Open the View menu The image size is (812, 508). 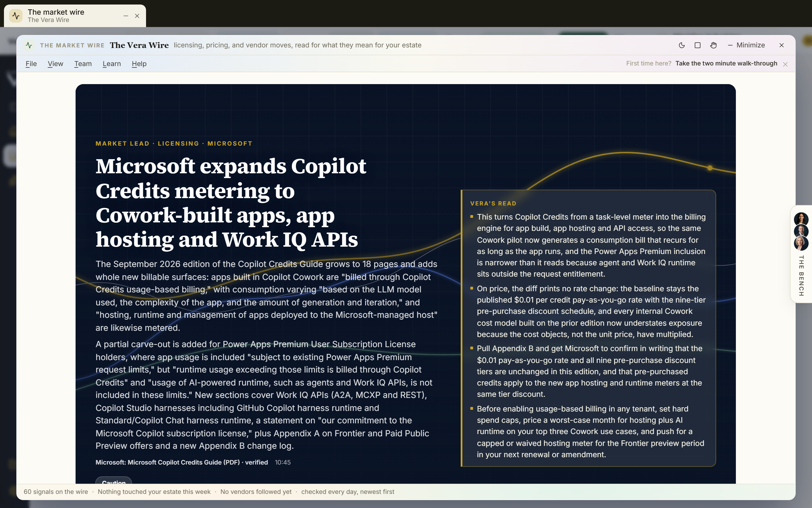point(55,63)
